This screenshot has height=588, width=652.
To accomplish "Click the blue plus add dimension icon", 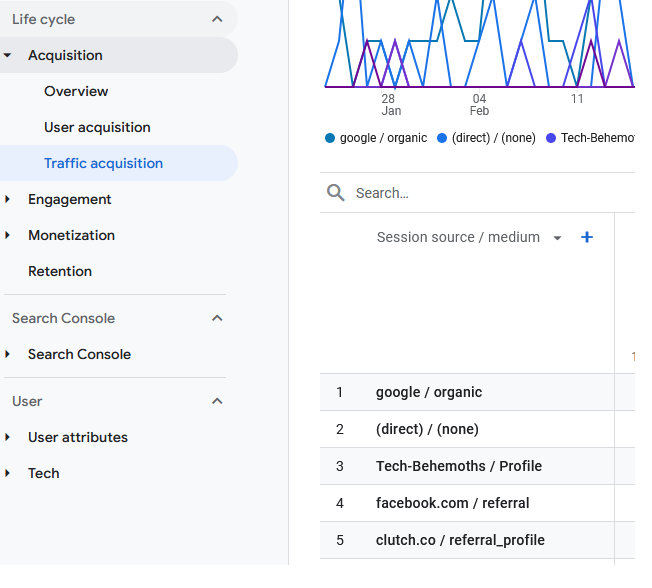I will 587,237.
